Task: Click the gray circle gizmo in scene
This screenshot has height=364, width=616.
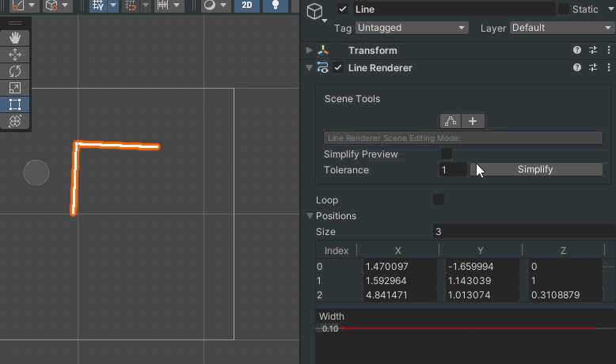Action: pyautogui.click(x=36, y=173)
